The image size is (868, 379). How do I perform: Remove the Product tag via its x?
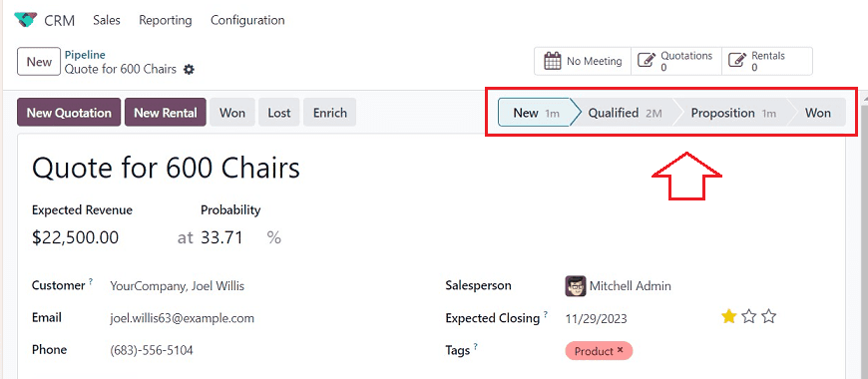pos(620,350)
